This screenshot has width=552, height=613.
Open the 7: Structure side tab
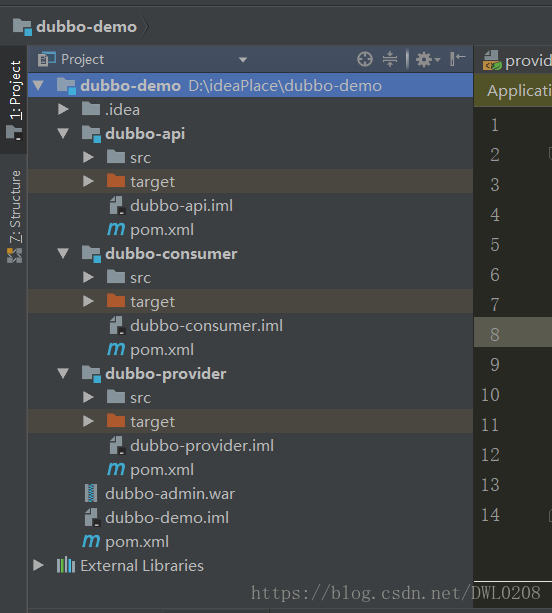pos(15,216)
